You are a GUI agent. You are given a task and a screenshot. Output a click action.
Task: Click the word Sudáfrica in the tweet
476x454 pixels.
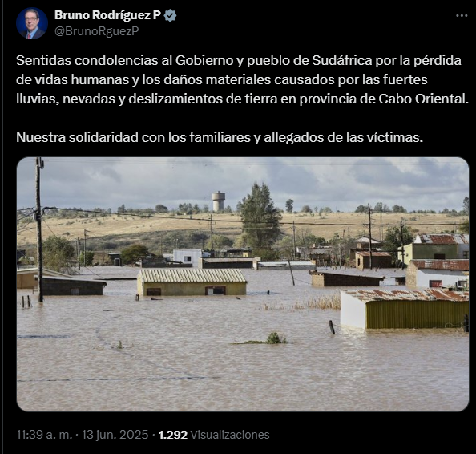pos(342,60)
